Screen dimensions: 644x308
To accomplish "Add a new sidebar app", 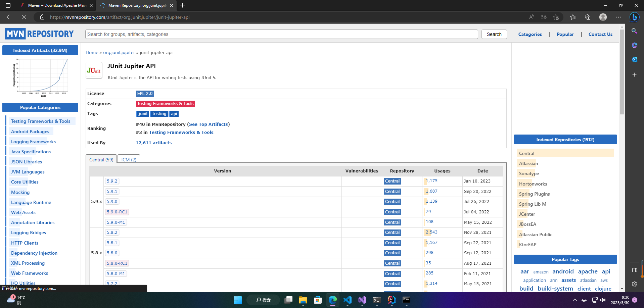I will [634, 74].
